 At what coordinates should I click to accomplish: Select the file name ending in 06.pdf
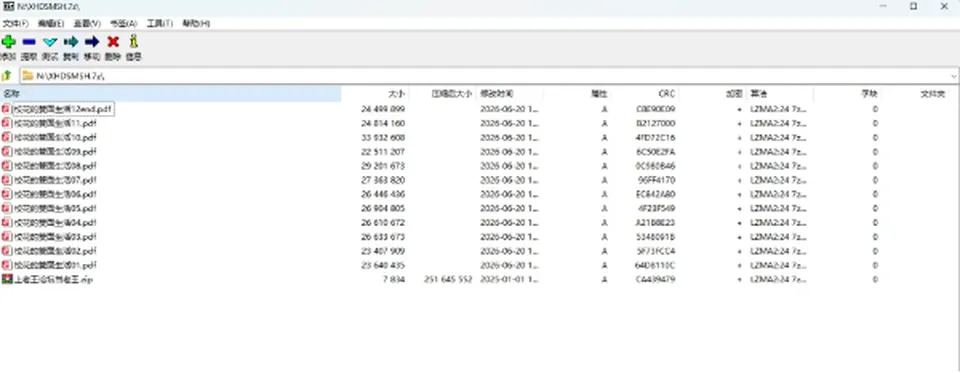55,194
